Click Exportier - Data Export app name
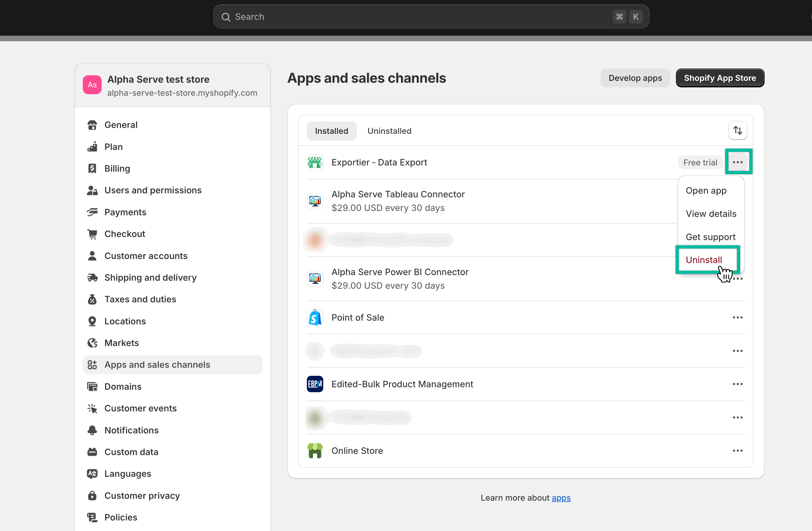The width and height of the screenshot is (812, 531). pos(379,162)
